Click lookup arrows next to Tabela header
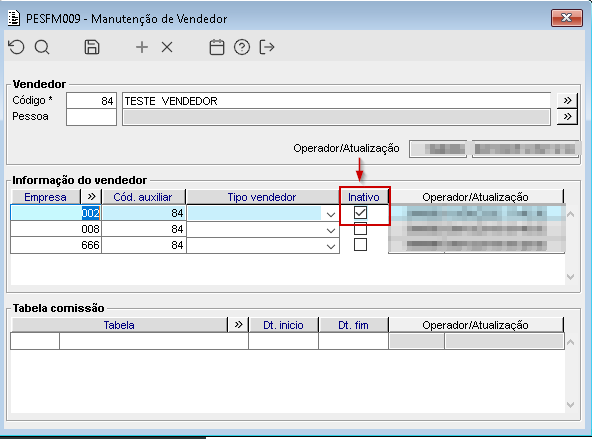Screen dimensions: 592x439 (238, 325)
